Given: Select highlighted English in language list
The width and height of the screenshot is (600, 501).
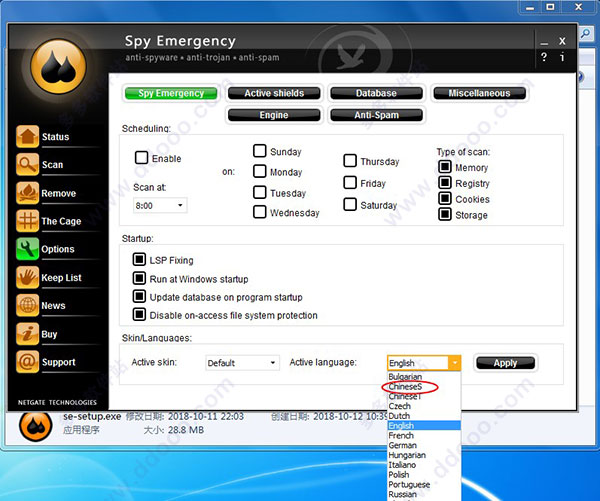Looking at the screenshot, I should [424, 426].
